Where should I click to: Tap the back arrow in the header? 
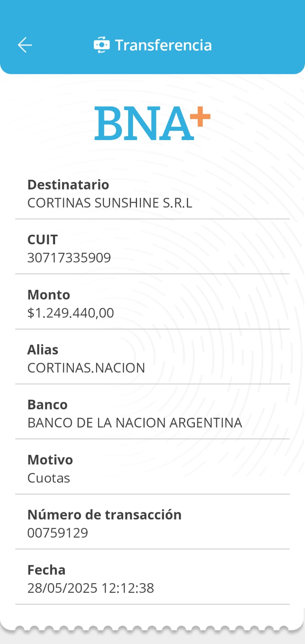point(25,45)
